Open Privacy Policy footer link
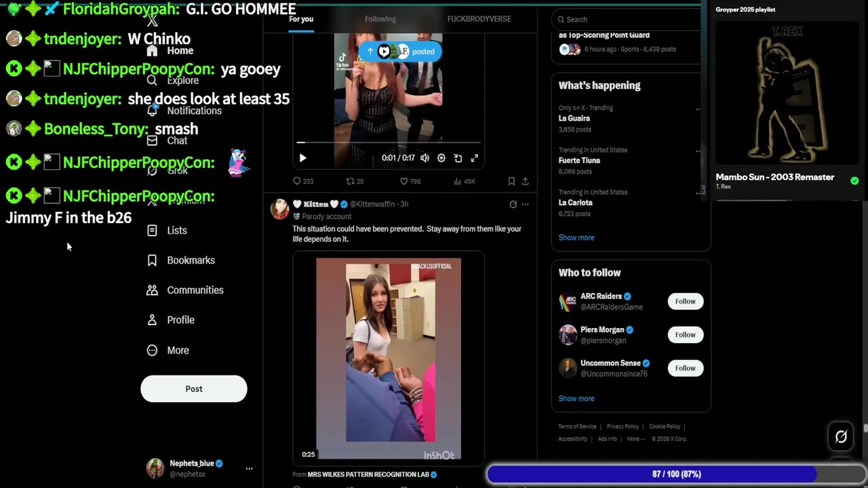The width and height of the screenshot is (868, 488). (x=623, y=426)
